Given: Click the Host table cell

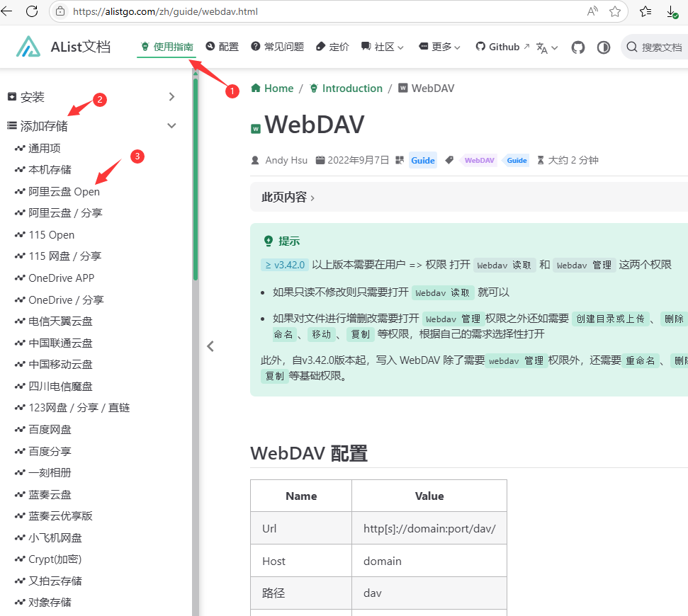Looking at the screenshot, I should pos(301,561).
